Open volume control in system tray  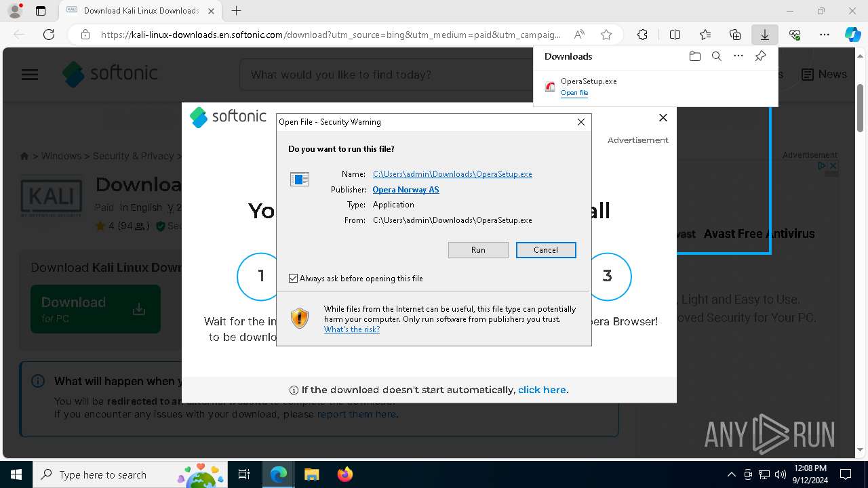coord(781,474)
